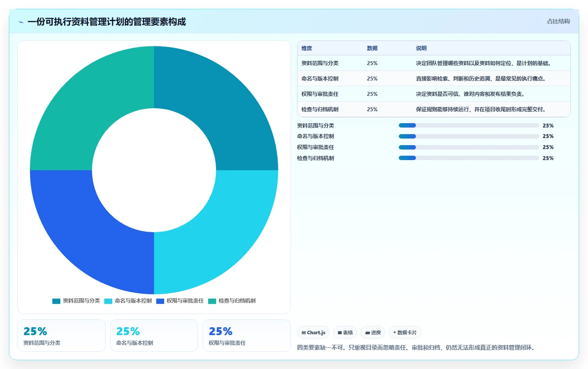
Task: Click the 资料范围与分类 progress bar
Action: click(x=469, y=125)
